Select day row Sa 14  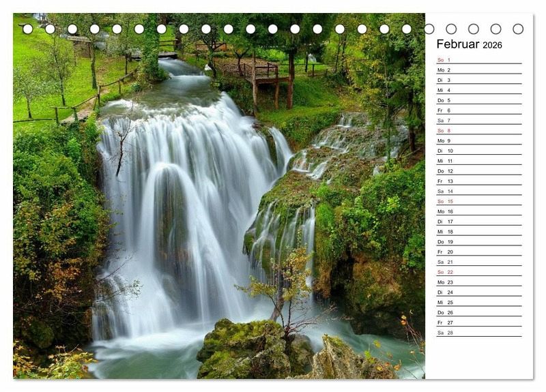click(x=479, y=191)
